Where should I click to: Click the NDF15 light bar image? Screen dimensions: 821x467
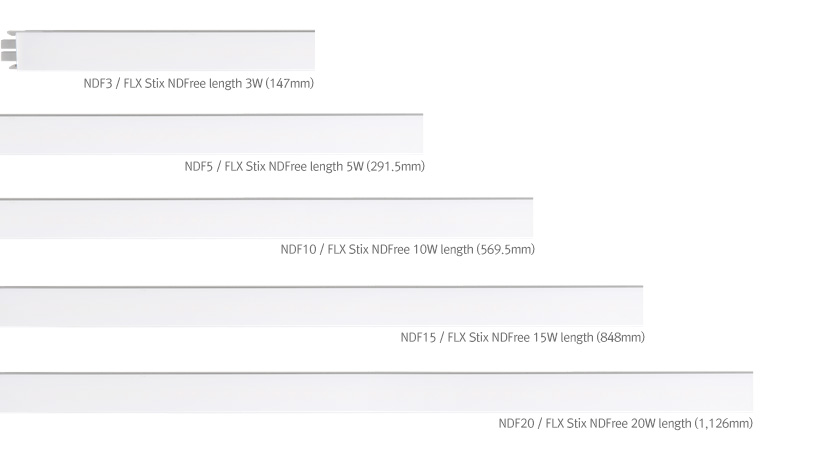tap(322, 306)
